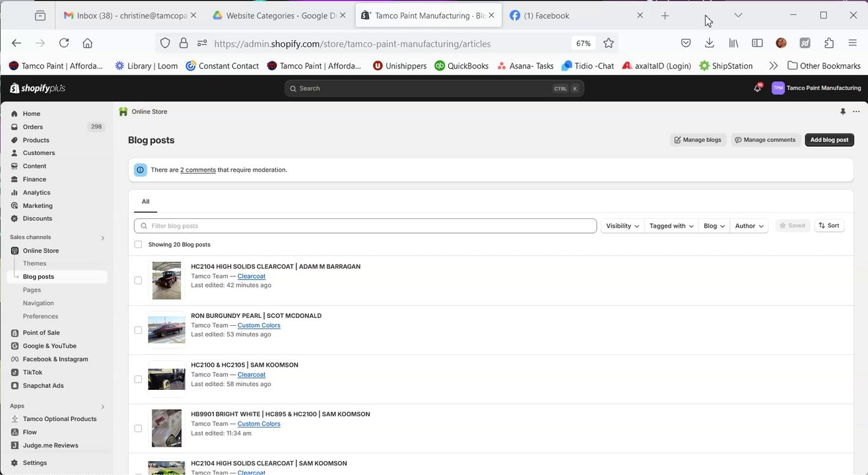This screenshot has height=475, width=868.
Task: Open the Ron Burgundy Pearl car thumbnail
Action: tap(166, 330)
